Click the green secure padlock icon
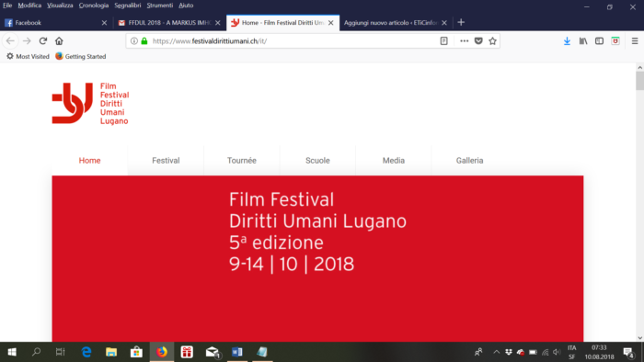644x362 pixels. [144, 41]
